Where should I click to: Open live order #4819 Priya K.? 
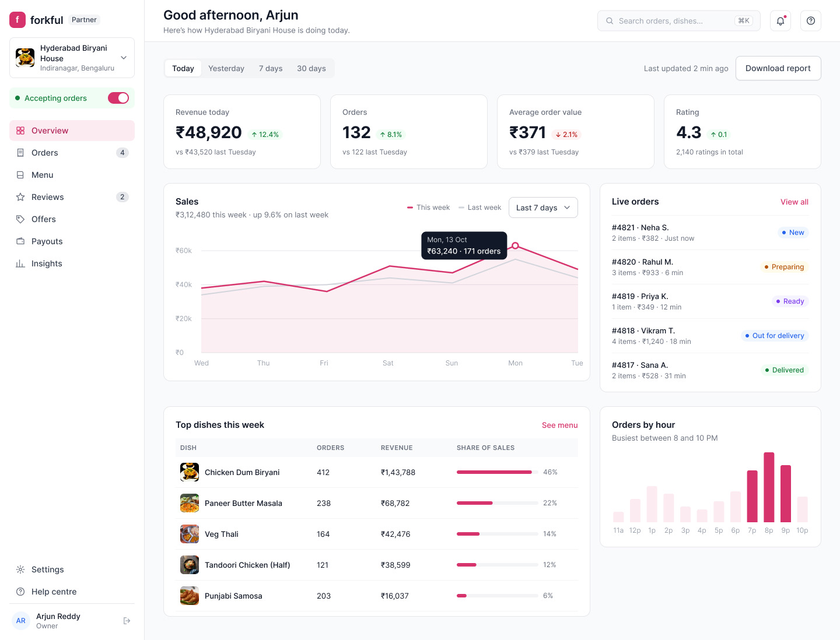click(710, 301)
